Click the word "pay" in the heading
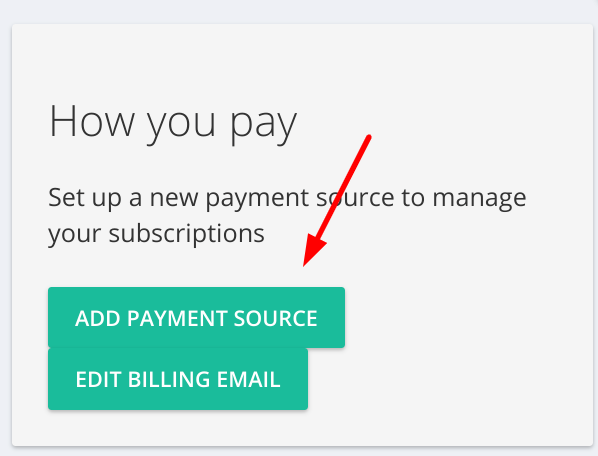598x456 pixels. pos(263,125)
